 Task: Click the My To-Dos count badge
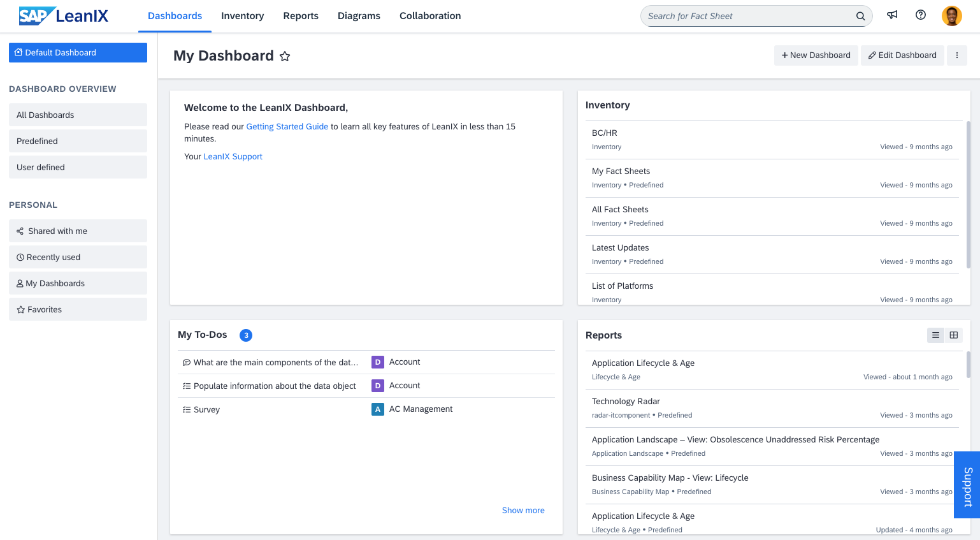click(246, 335)
